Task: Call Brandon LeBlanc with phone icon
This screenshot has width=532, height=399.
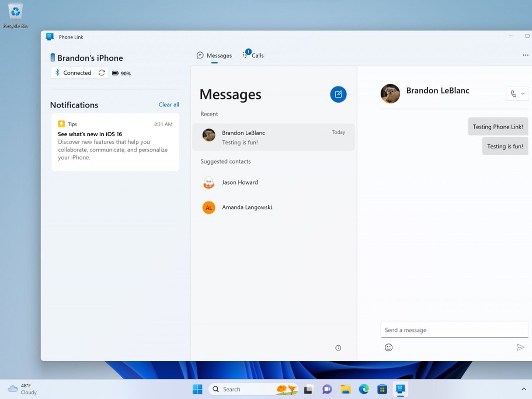Action: point(513,94)
